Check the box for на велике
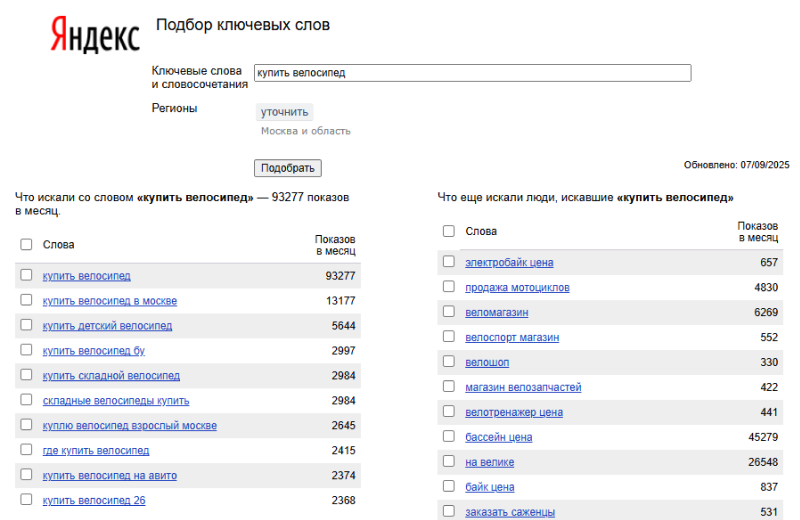The image size is (800, 520). point(448,461)
